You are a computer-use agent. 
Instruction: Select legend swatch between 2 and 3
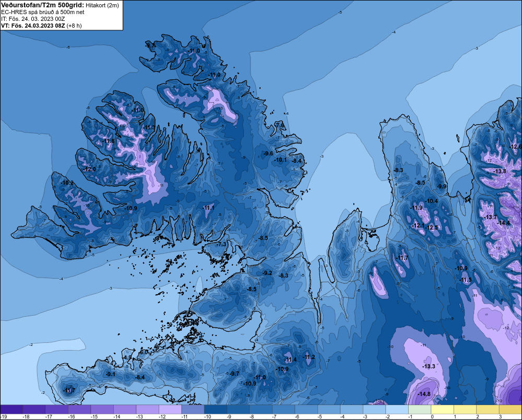488,410
